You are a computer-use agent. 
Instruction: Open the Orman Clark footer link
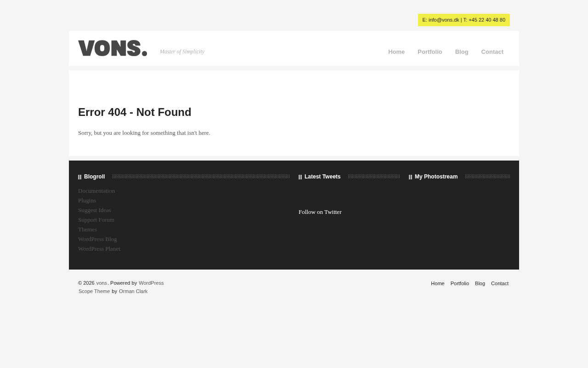pyautogui.click(x=133, y=292)
